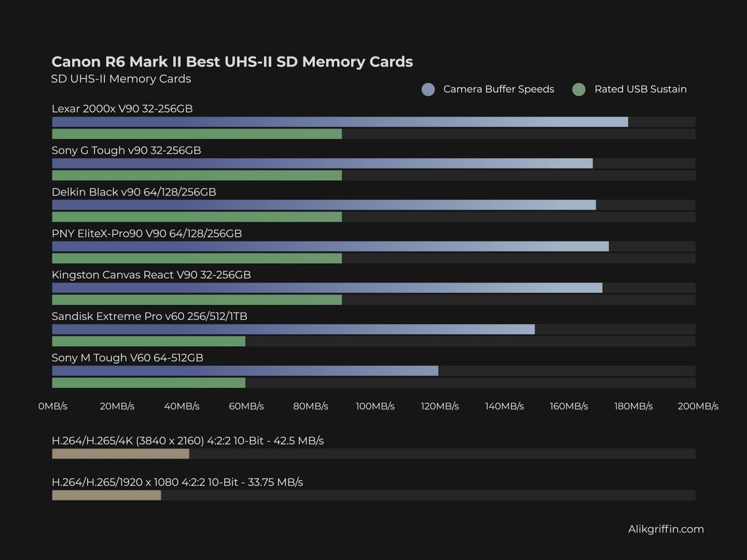Click the Delkin Black v90 card label
This screenshot has width=747, height=560.
click(x=134, y=192)
